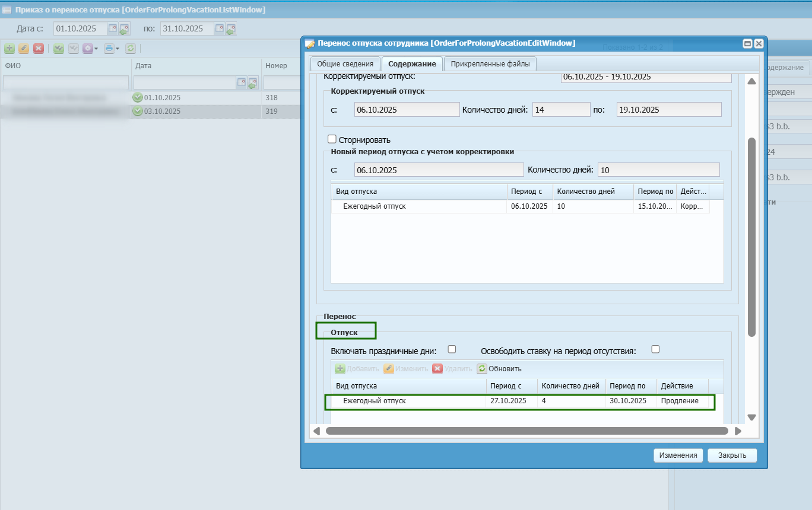
Task: Click the 30.10.2025 'Период по' cell
Action: point(632,401)
